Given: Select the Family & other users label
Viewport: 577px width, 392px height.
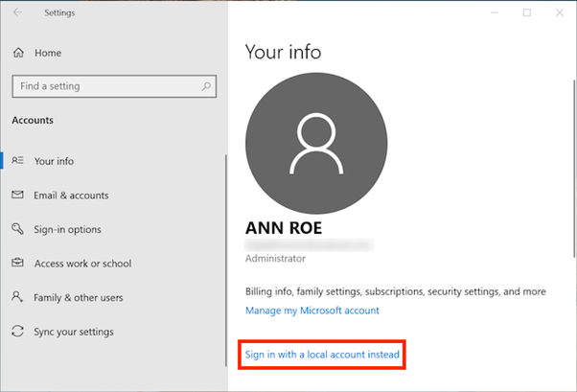Looking at the screenshot, I should point(79,298).
